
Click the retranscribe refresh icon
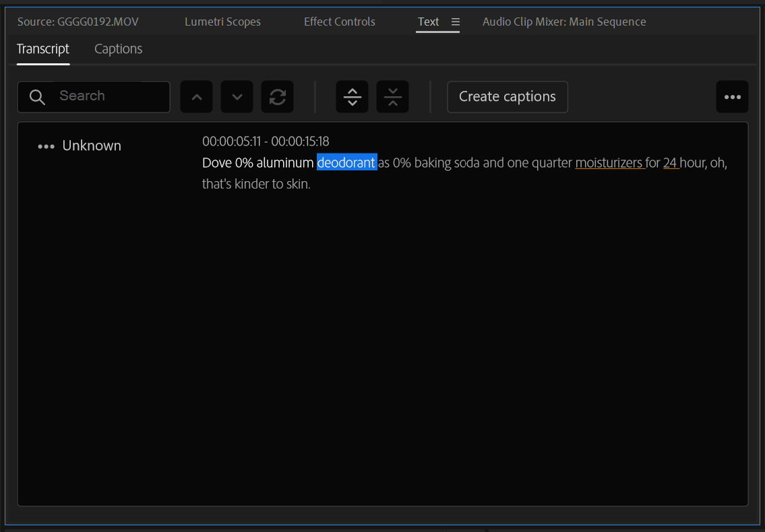(x=277, y=96)
